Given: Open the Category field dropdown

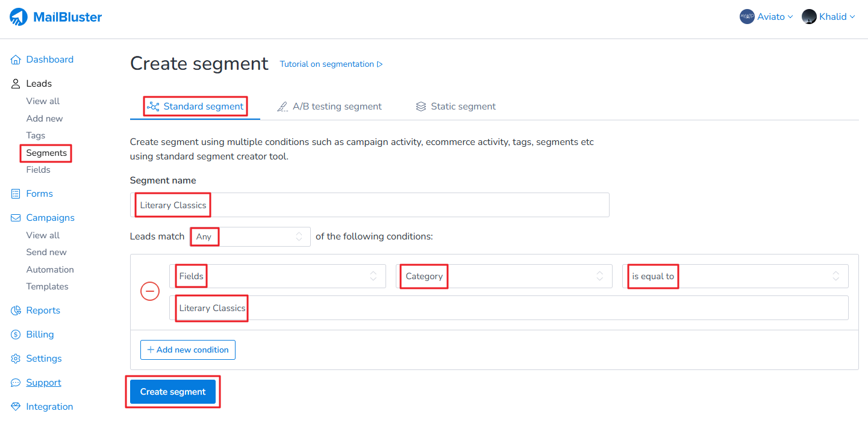Looking at the screenshot, I should pos(504,276).
